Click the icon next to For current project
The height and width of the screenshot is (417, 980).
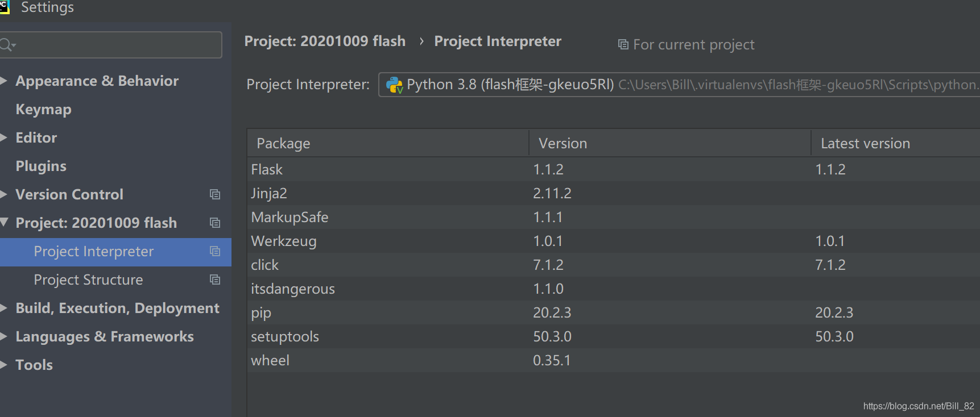(x=623, y=44)
